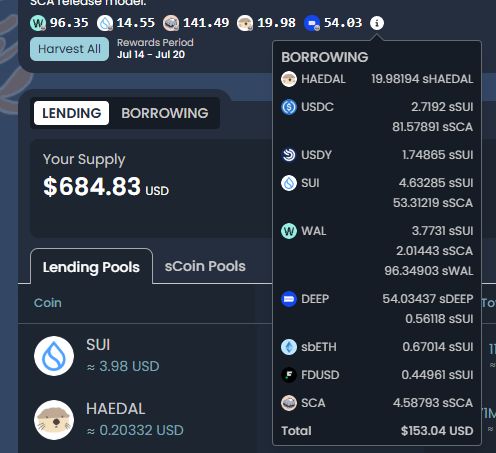
Task: Click the 3.7731 sSUI value for WAL
Action: 442,231
